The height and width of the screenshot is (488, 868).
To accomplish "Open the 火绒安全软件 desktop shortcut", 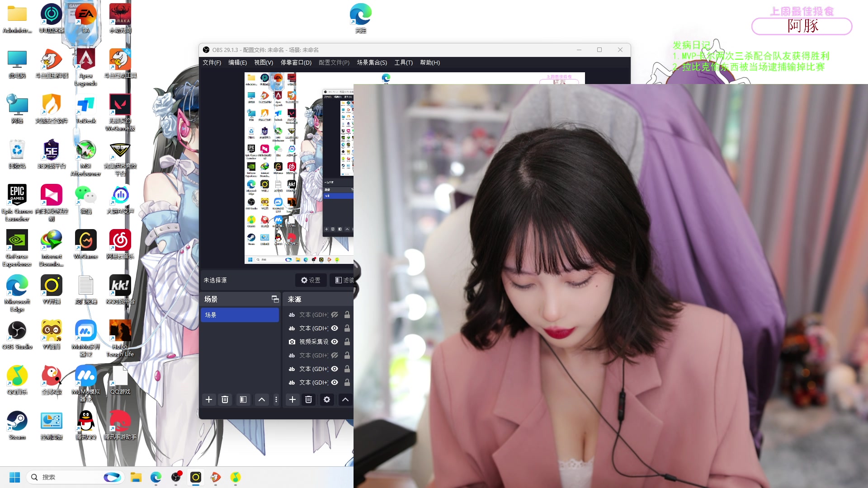I will (52, 109).
